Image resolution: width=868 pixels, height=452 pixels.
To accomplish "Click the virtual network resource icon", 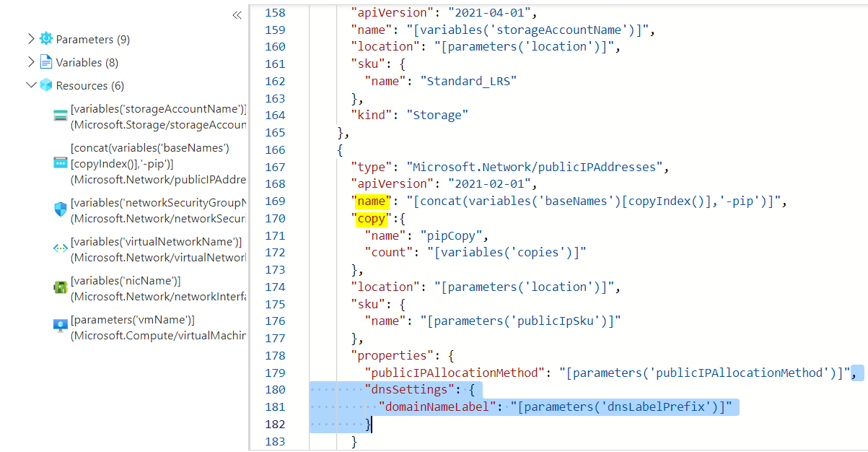I will coord(60,248).
